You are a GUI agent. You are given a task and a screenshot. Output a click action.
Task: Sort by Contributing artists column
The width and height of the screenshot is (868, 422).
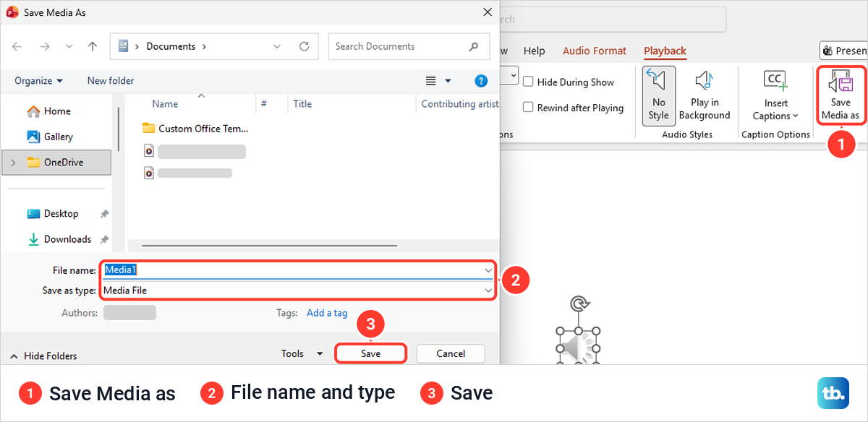coord(459,104)
